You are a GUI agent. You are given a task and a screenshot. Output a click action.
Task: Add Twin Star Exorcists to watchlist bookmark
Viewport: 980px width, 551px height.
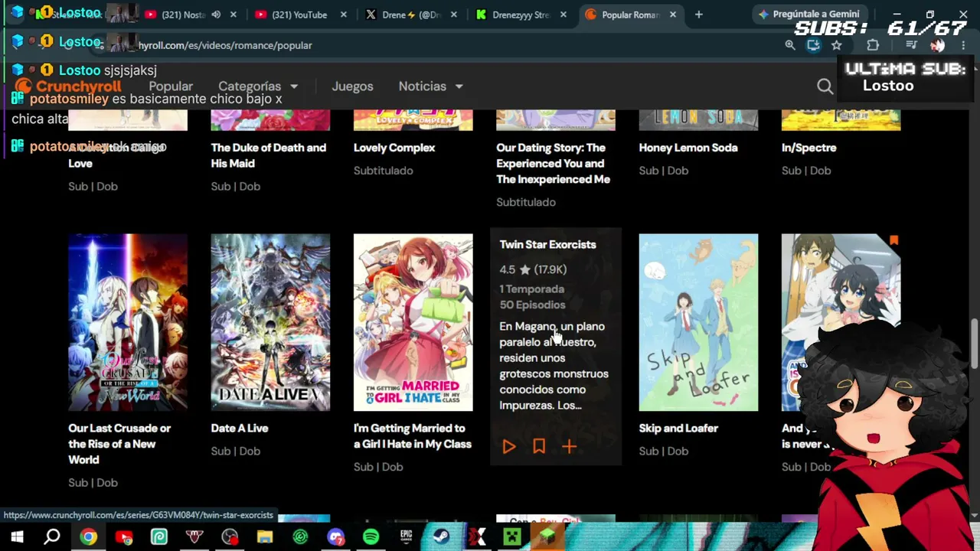539,447
